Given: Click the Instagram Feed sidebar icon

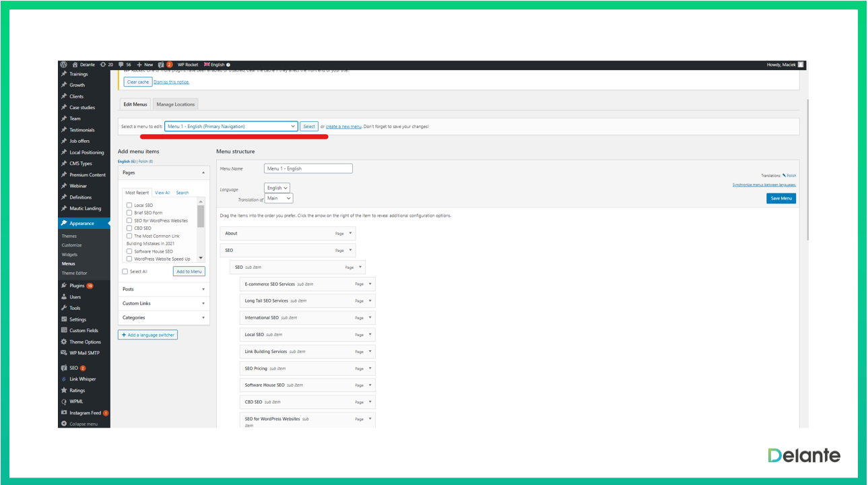Looking at the screenshot, I should (64, 413).
